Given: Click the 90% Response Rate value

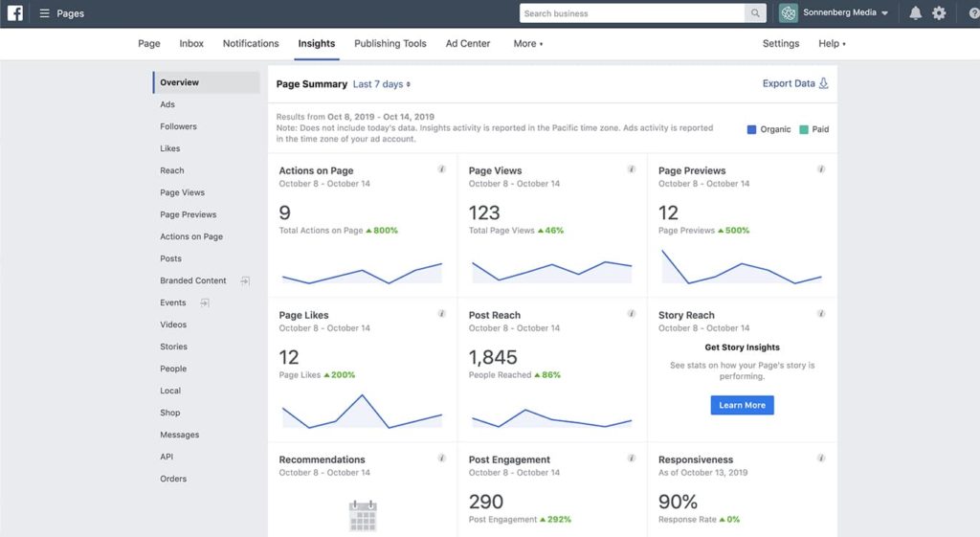Looking at the screenshot, I should point(678,502).
